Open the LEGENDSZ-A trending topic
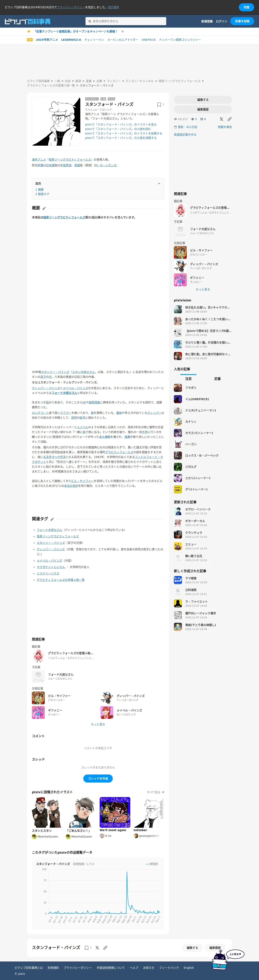This screenshot has width=259, height=980. coord(71,39)
